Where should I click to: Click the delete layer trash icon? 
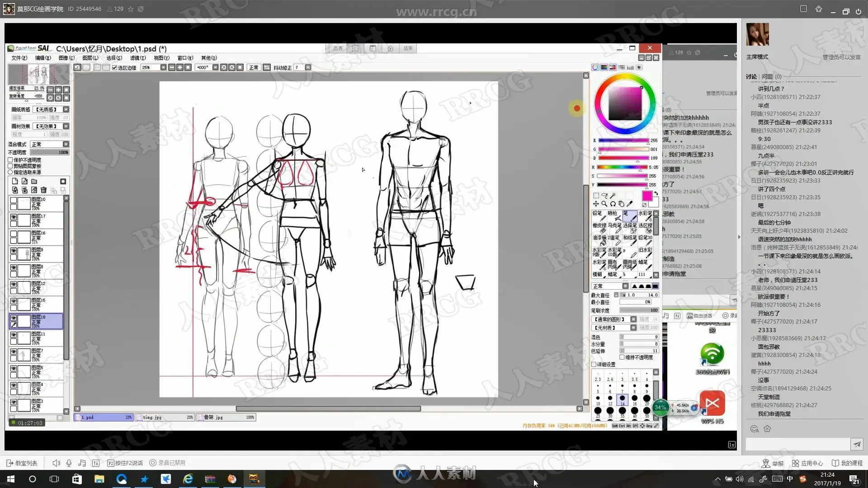click(43, 190)
